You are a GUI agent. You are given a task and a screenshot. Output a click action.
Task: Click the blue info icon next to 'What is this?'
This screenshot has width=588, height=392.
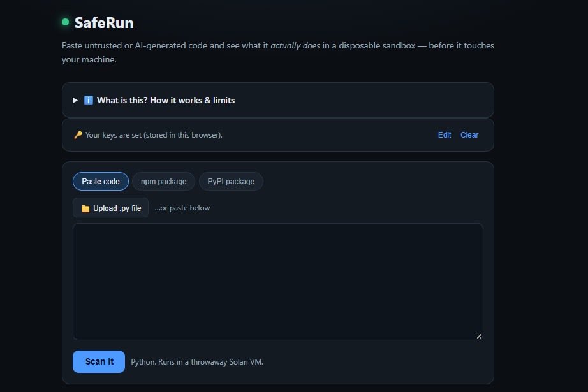89,100
